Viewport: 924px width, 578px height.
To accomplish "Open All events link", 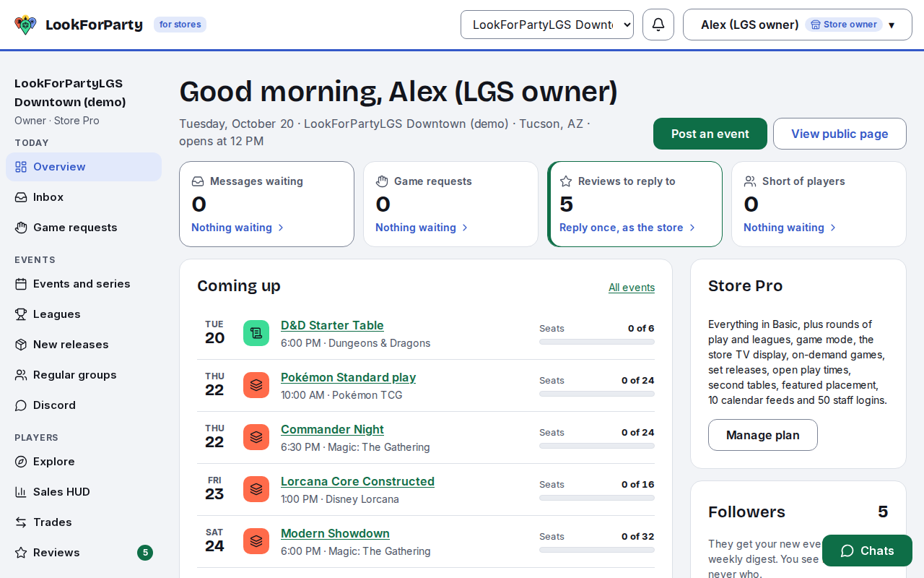I will (632, 288).
